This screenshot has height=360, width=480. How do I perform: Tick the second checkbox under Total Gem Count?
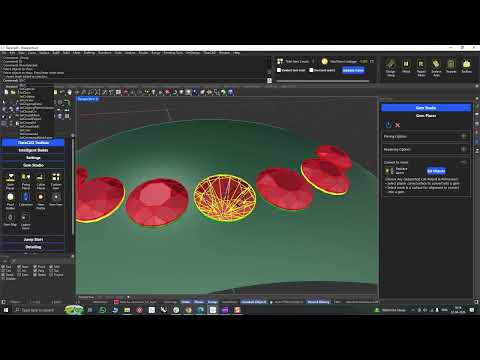[311, 70]
